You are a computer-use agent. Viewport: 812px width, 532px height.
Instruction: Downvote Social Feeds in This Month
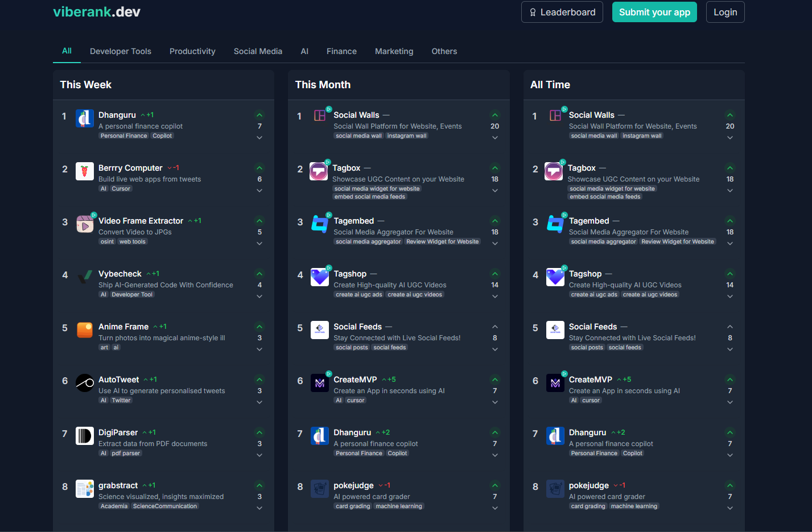pyautogui.click(x=495, y=349)
